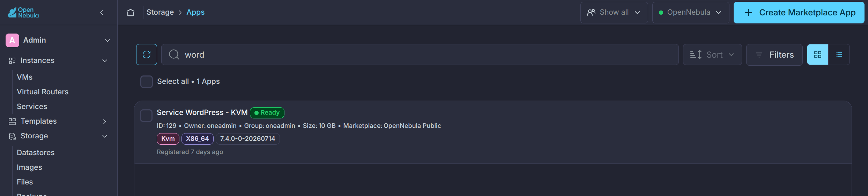Click 'ID: 129' text
The width and height of the screenshot is (868, 196).
166,126
